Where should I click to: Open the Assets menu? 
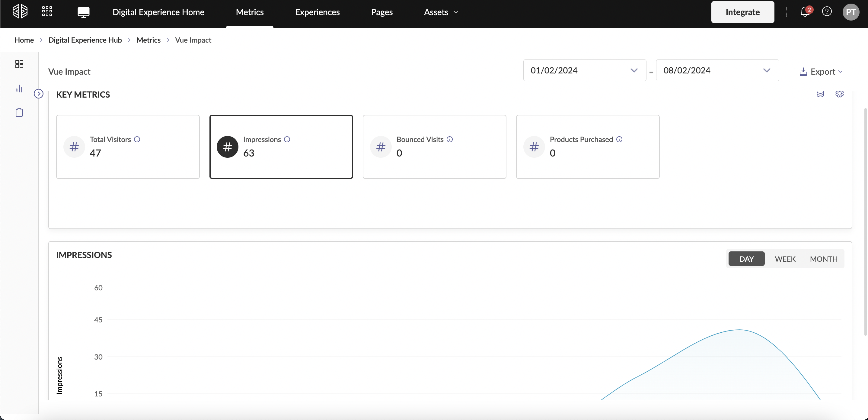click(440, 12)
